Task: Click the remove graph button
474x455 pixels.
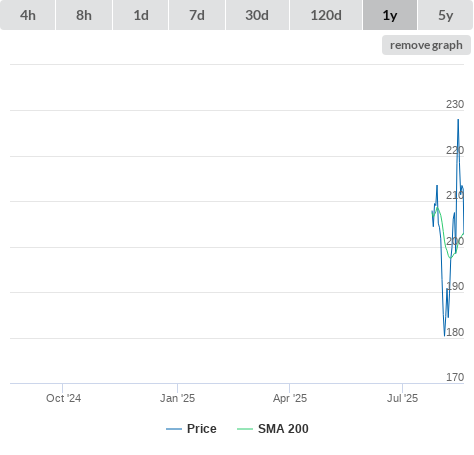Action: (426, 45)
